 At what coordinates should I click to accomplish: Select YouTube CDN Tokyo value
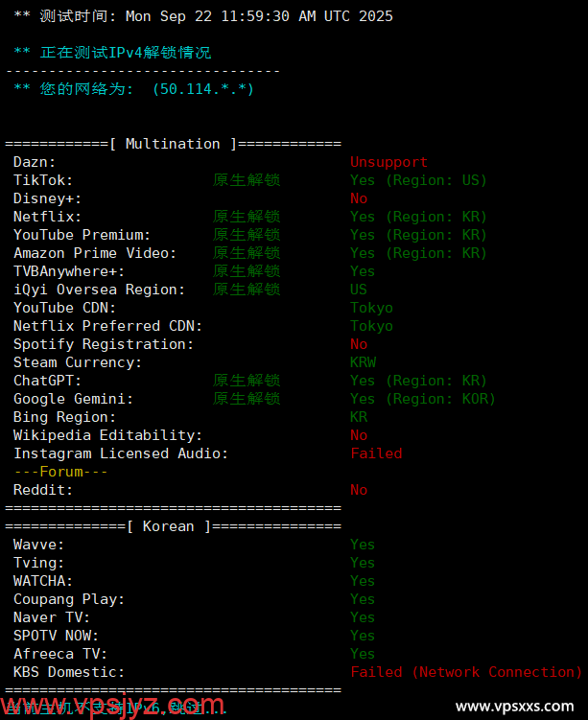point(371,308)
